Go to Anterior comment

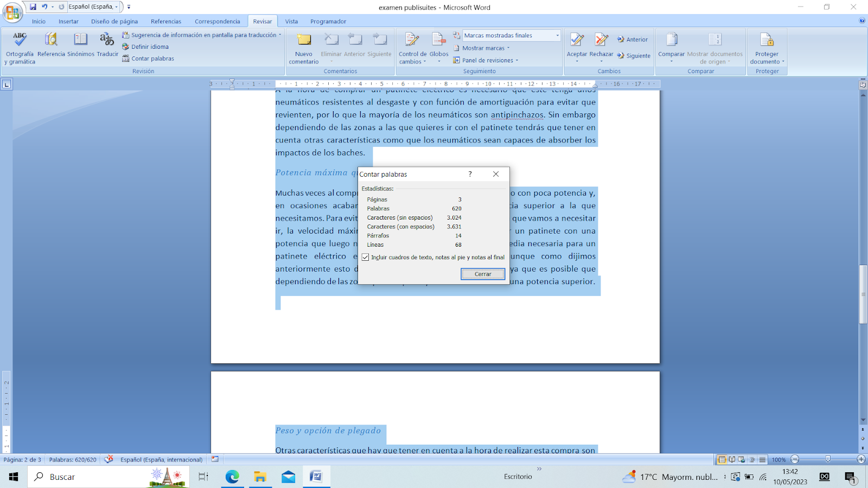point(355,44)
